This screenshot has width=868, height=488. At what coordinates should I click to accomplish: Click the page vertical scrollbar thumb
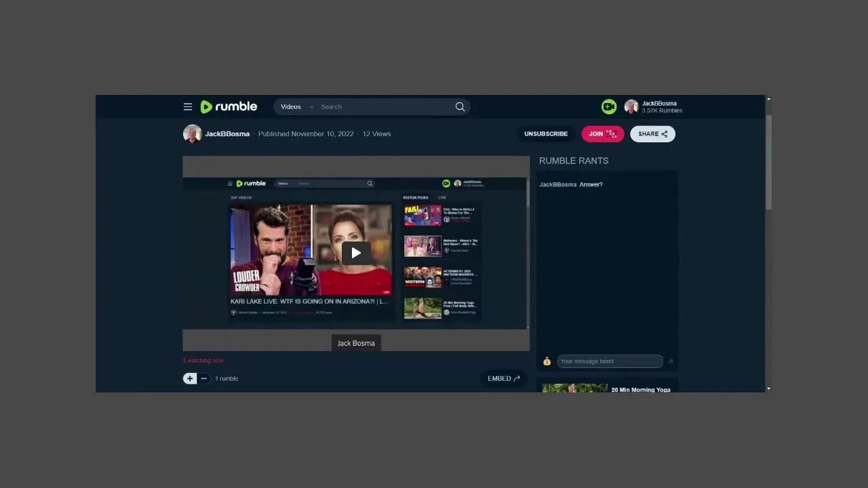pyautogui.click(x=768, y=162)
